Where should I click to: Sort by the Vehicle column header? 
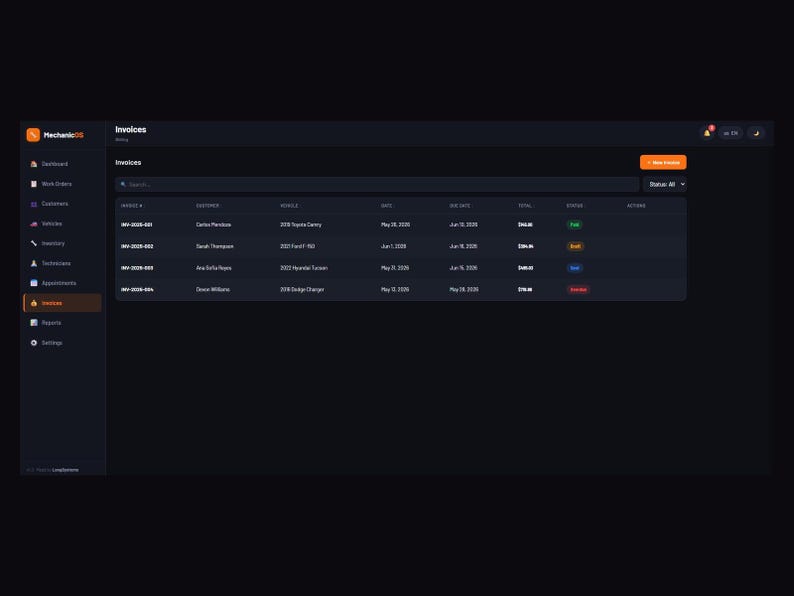point(289,206)
